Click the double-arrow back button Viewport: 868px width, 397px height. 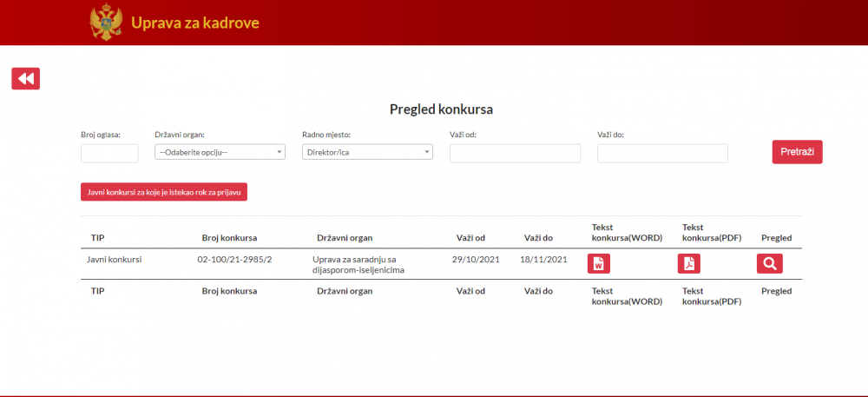click(25, 78)
